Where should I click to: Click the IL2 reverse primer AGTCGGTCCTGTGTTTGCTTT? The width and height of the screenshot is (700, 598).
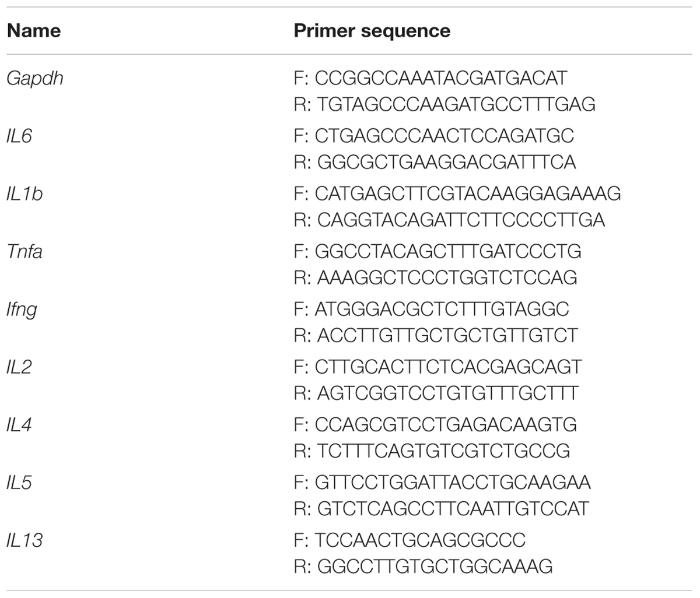(436, 393)
